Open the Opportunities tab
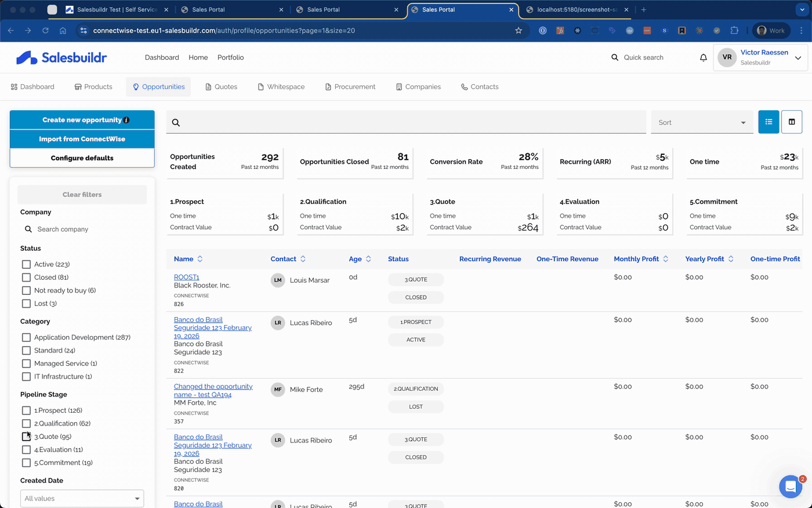812x508 pixels. 159,87
